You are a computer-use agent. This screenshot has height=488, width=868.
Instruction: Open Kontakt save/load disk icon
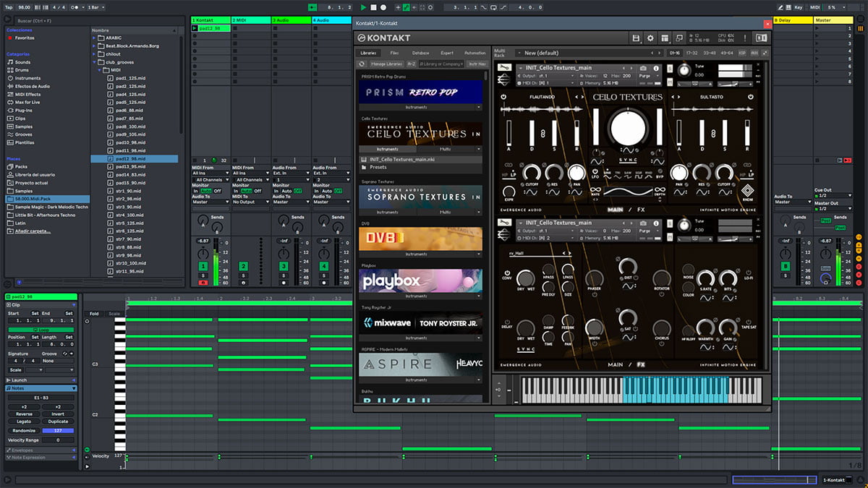click(636, 38)
